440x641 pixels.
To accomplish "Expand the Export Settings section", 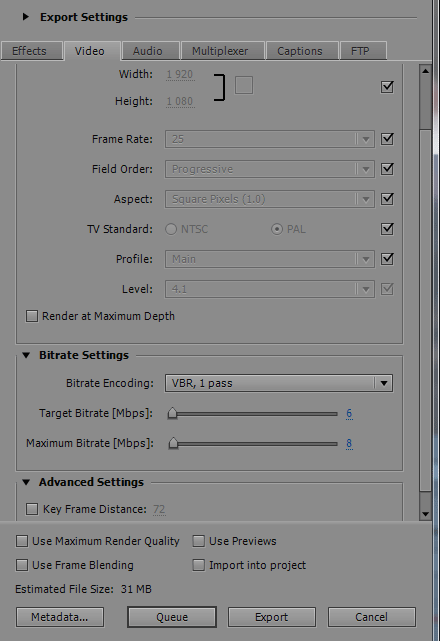I will pyautogui.click(x=26, y=17).
